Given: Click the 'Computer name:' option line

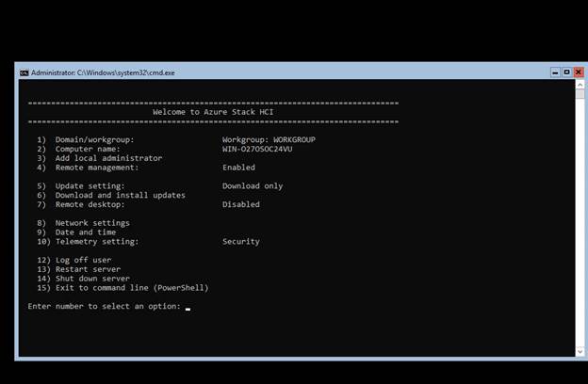Looking at the screenshot, I should tap(78, 149).
